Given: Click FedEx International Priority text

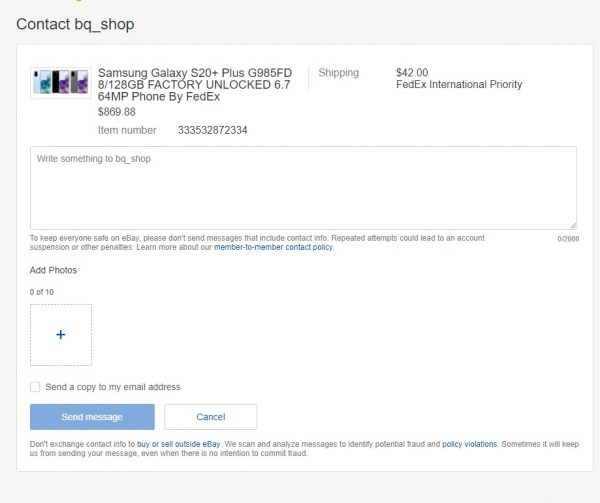Looking at the screenshot, I should pos(459,85).
